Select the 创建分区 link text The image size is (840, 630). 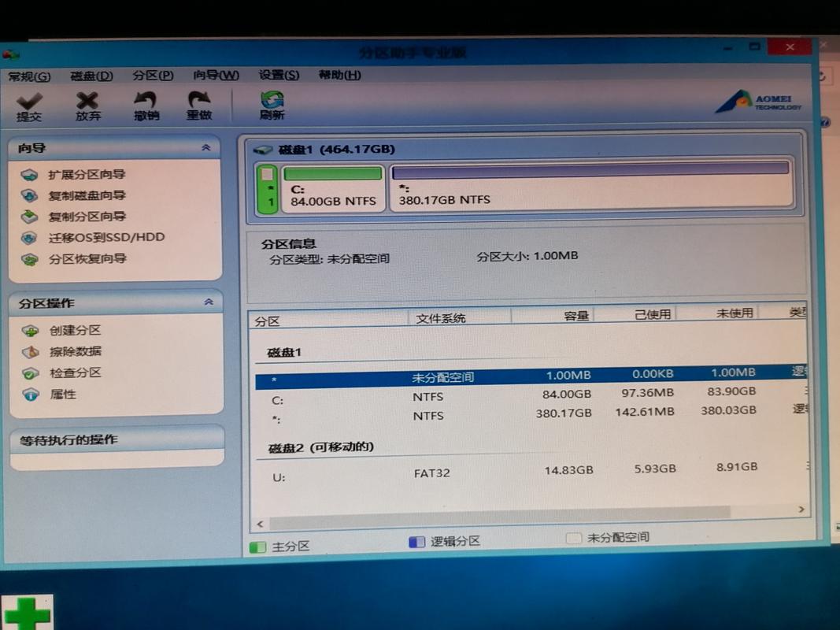[75, 331]
